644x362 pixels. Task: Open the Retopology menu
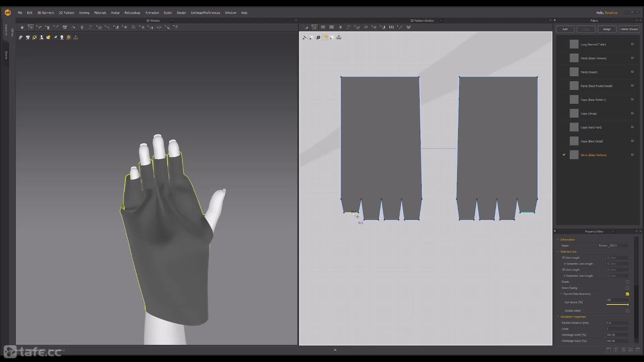132,13
